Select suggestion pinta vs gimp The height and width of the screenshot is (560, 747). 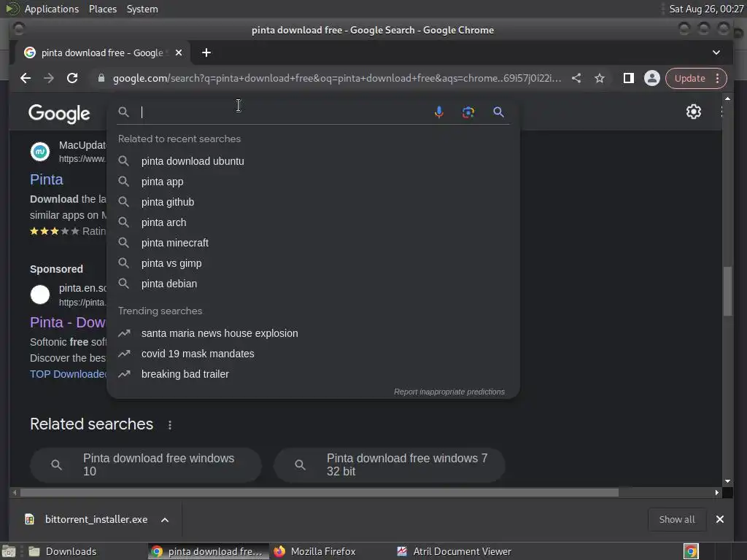coord(313,263)
